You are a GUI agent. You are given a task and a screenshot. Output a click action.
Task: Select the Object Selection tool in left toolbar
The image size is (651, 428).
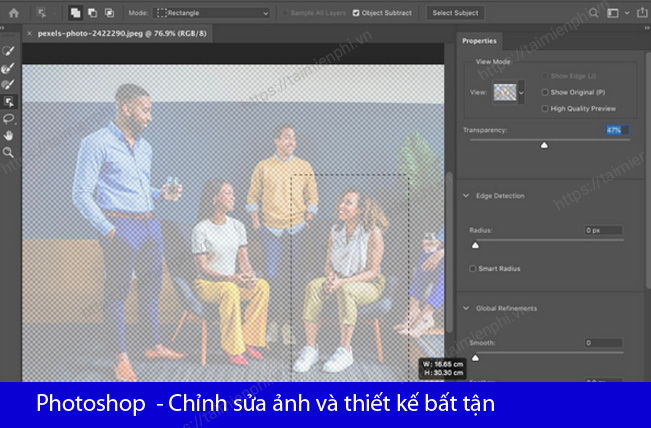(x=9, y=102)
